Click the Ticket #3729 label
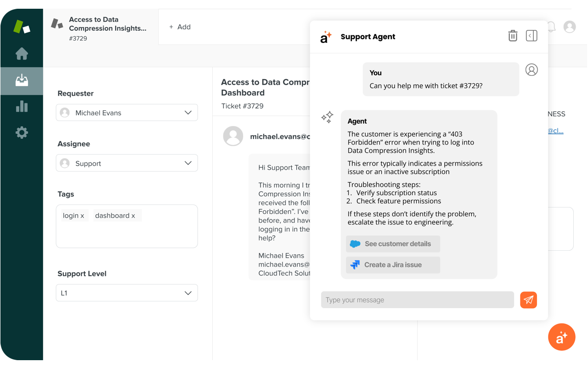The image size is (588, 368). tap(242, 106)
